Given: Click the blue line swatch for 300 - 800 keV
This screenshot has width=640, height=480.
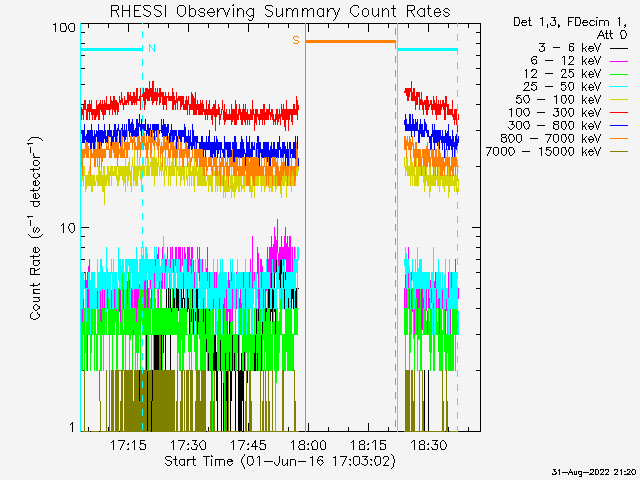Looking at the screenshot, I should (619, 126).
